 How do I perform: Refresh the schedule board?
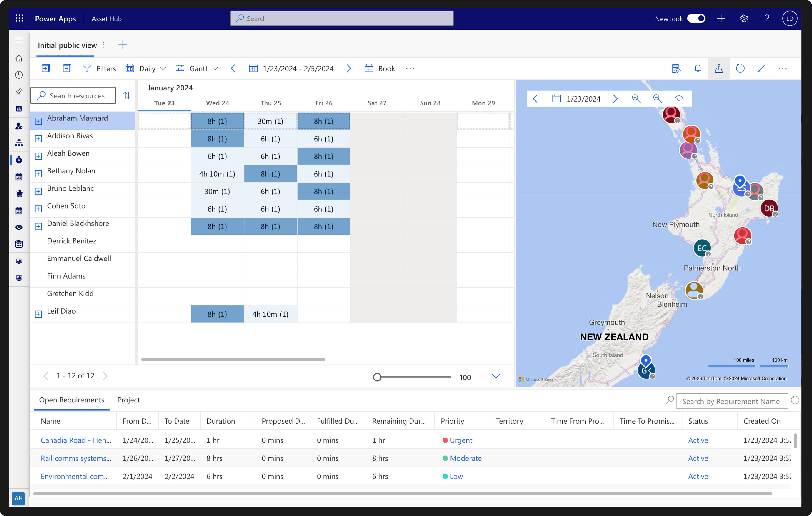[740, 68]
